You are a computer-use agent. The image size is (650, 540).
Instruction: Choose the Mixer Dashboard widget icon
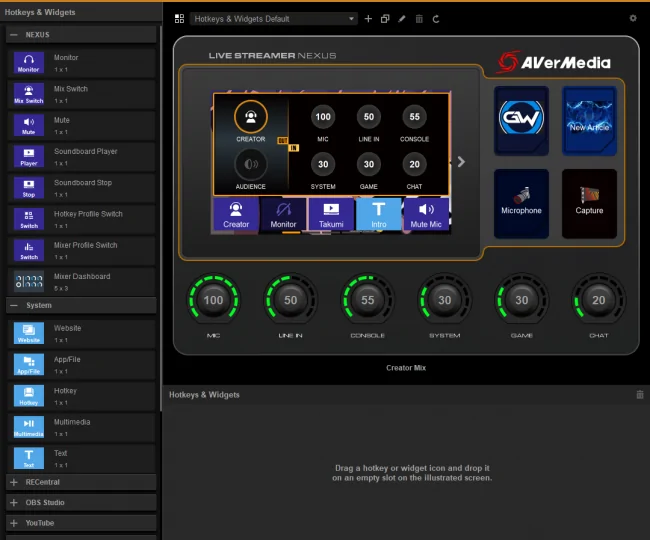pyautogui.click(x=29, y=282)
